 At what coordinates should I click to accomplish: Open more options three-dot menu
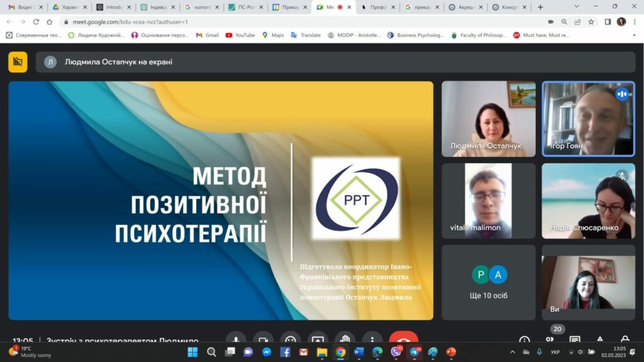pos(372,339)
